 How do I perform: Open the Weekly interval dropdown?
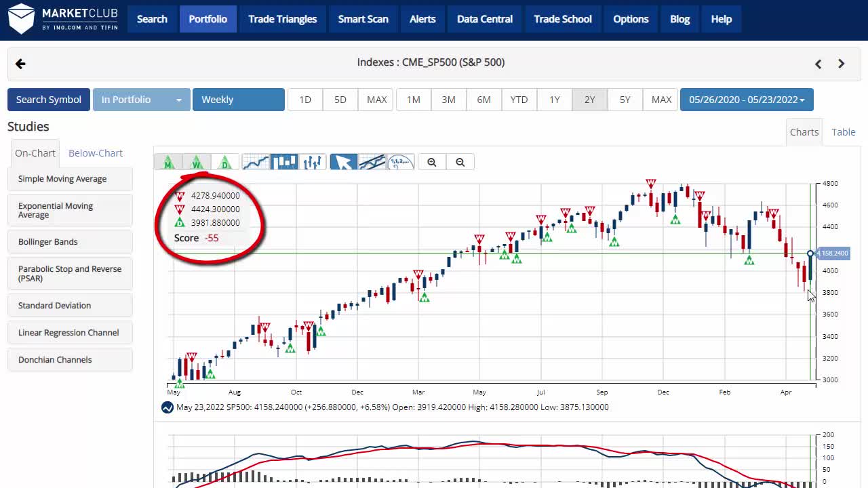[239, 100]
